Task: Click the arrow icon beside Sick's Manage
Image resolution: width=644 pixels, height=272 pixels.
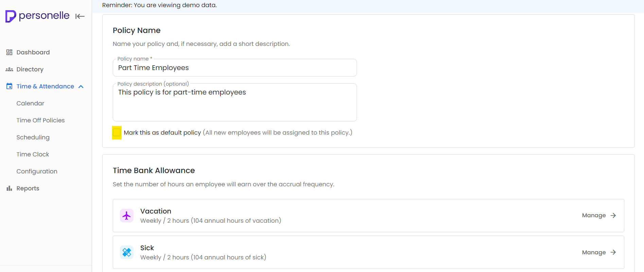Action: click(613, 252)
